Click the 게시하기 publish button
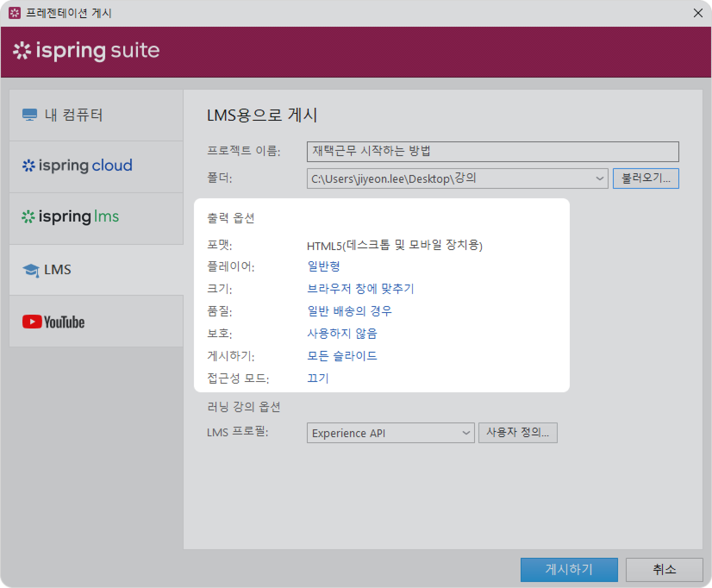 pyautogui.click(x=568, y=569)
